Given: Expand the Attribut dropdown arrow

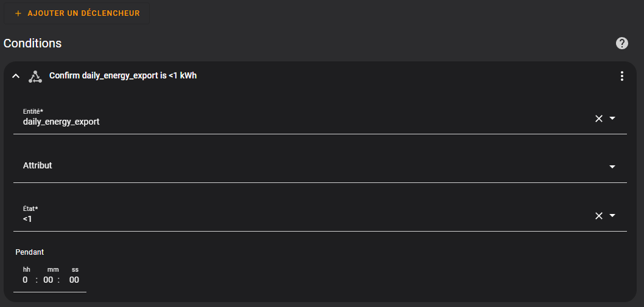Looking at the screenshot, I should tap(612, 167).
